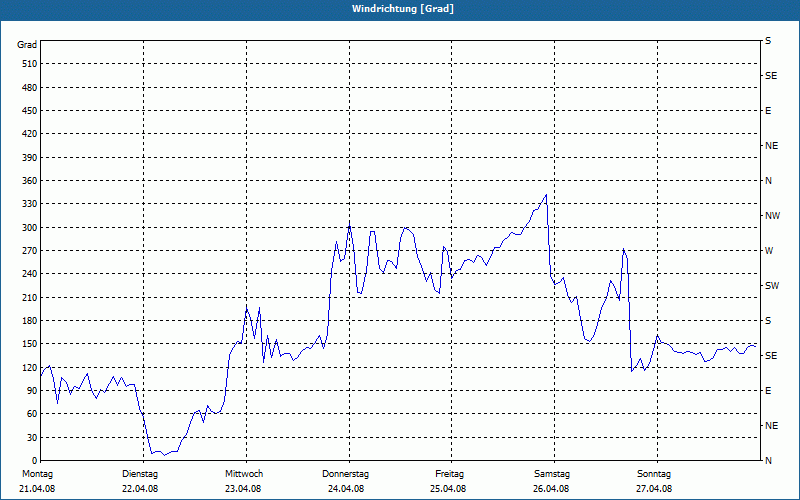Screen dimensions: 800x500
Task: Click the "Sonntag" day label
Action: tap(654, 474)
